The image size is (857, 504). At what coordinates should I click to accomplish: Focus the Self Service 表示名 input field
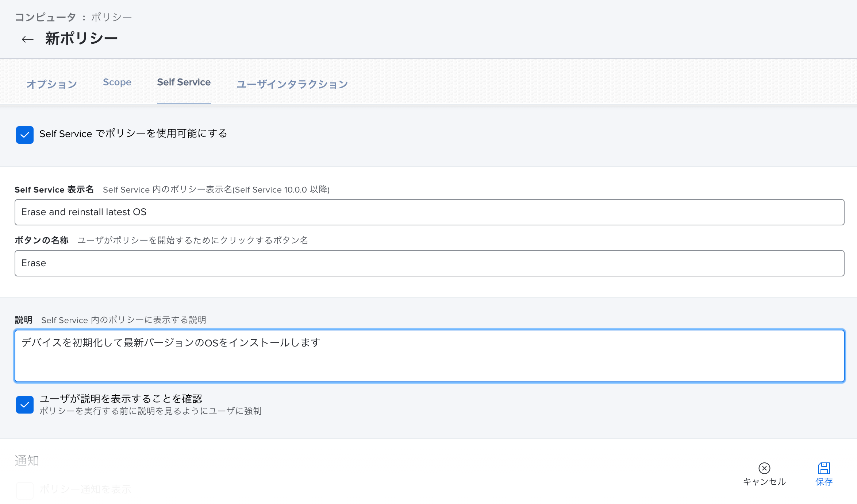click(x=429, y=212)
